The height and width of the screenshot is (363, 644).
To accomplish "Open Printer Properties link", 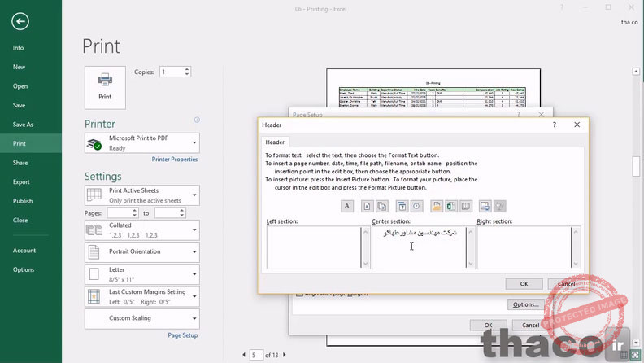I will click(175, 159).
